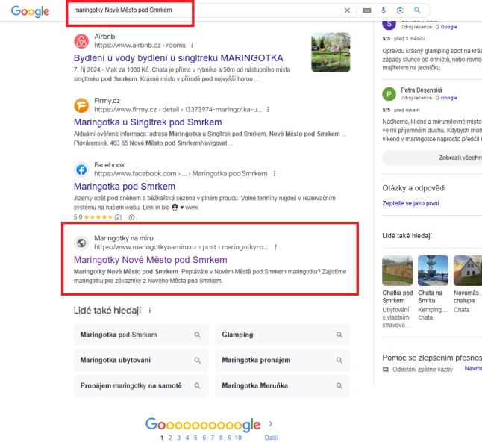
Task: Open Google source link under Petra Desenská
Action: tap(446, 98)
